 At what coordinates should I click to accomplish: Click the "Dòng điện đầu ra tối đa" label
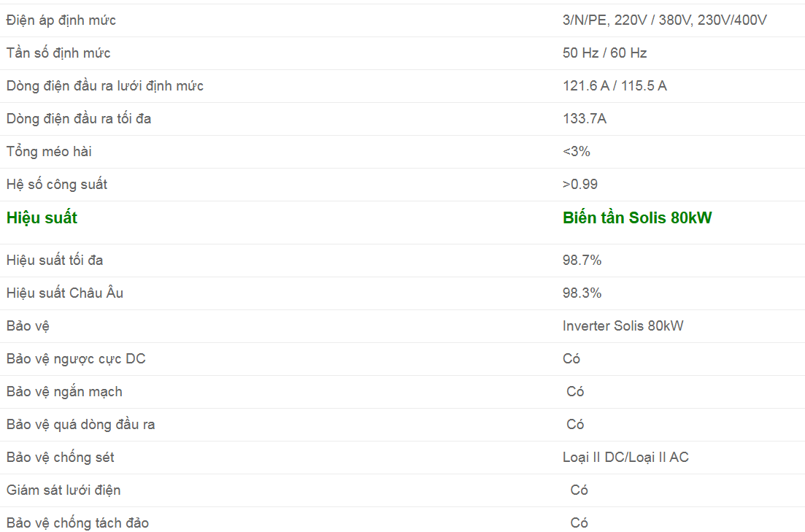click(x=79, y=119)
